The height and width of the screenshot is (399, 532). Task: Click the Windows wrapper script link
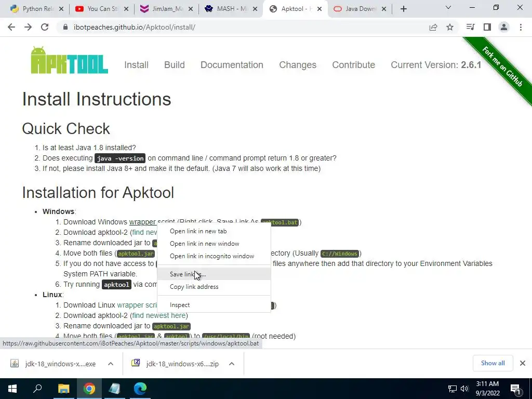pos(142,222)
